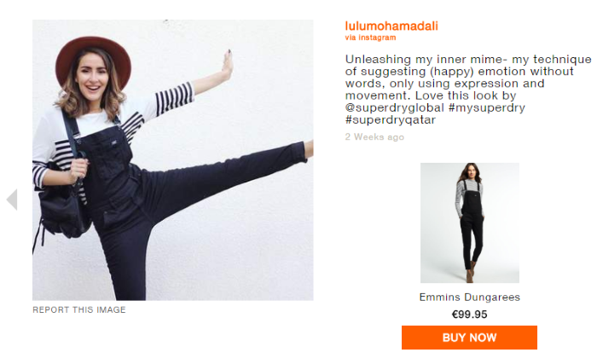
Task: Click the red hat in the photo
Action: (94, 61)
